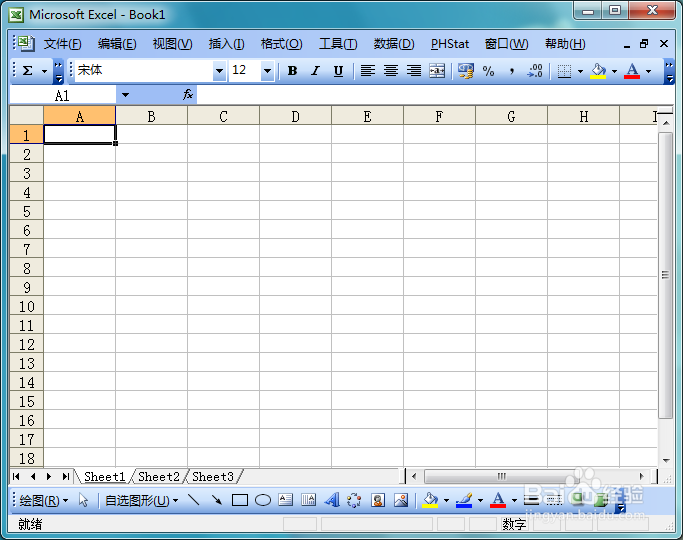The width and height of the screenshot is (683, 540).
Task: Select the Arrow drawing tool
Action: point(216,500)
